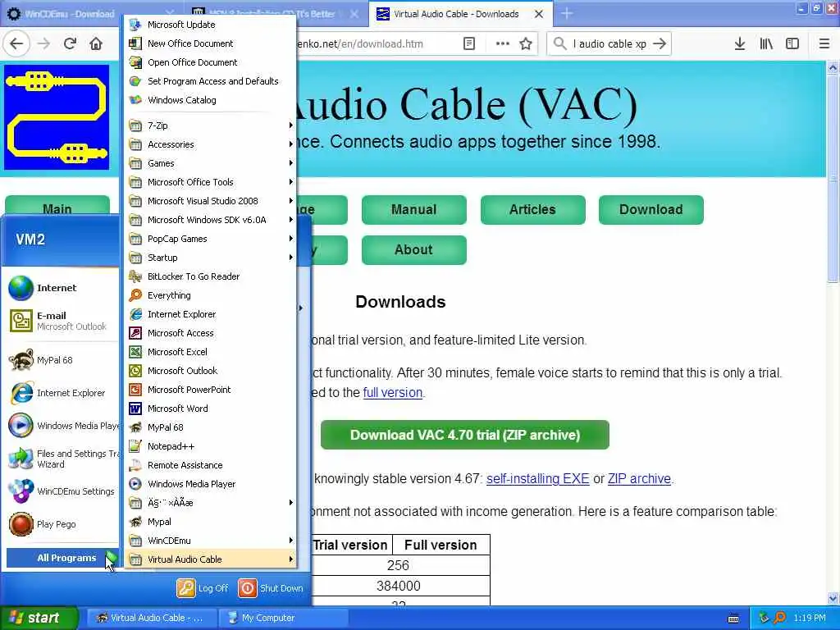Click in the browser search field
The height and width of the screenshot is (630, 840).
tap(609, 43)
